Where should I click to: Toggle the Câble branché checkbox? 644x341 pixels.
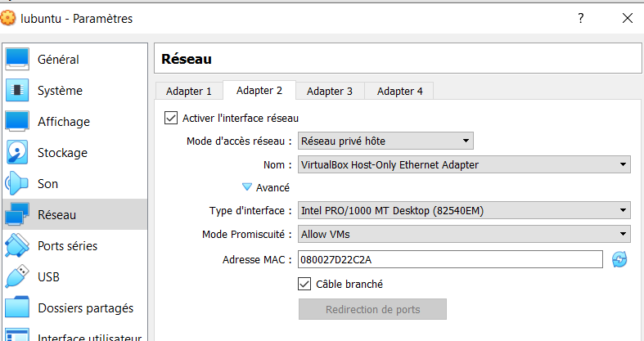[305, 284]
